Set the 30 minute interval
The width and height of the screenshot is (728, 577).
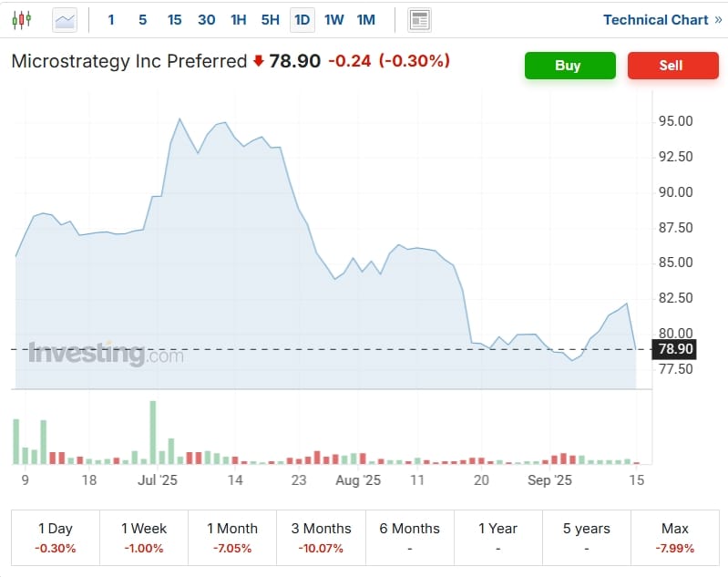tap(207, 20)
